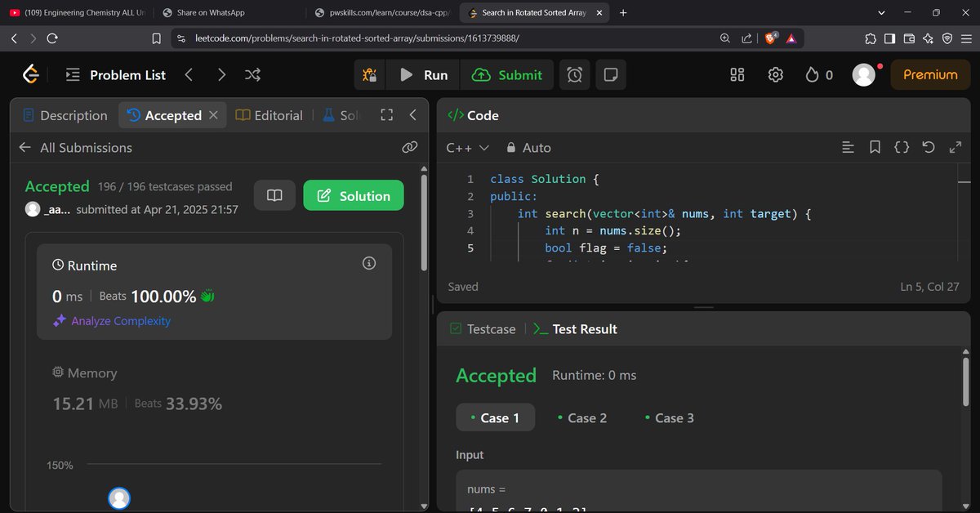Open the zoom magnifier icon in address bar
Screen dimensions: 980x513
pyautogui.click(x=724, y=38)
